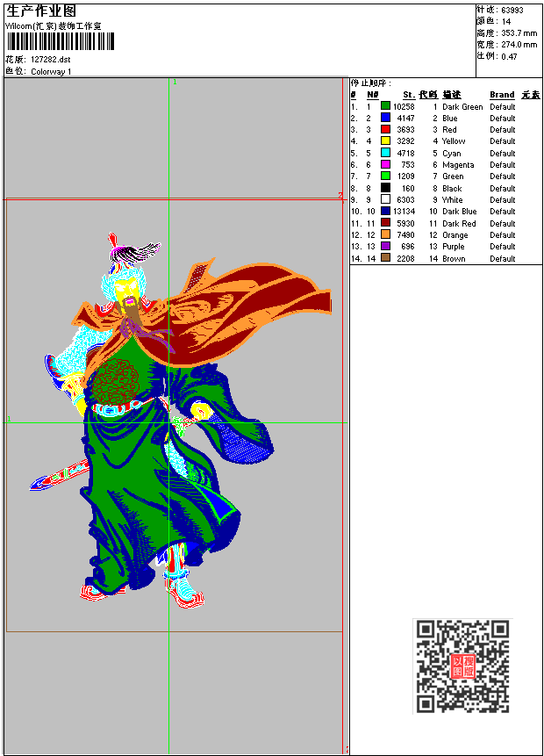Click the height value 353.7 mm
Viewport: 544px width, 756px height.
pos(519,33)
